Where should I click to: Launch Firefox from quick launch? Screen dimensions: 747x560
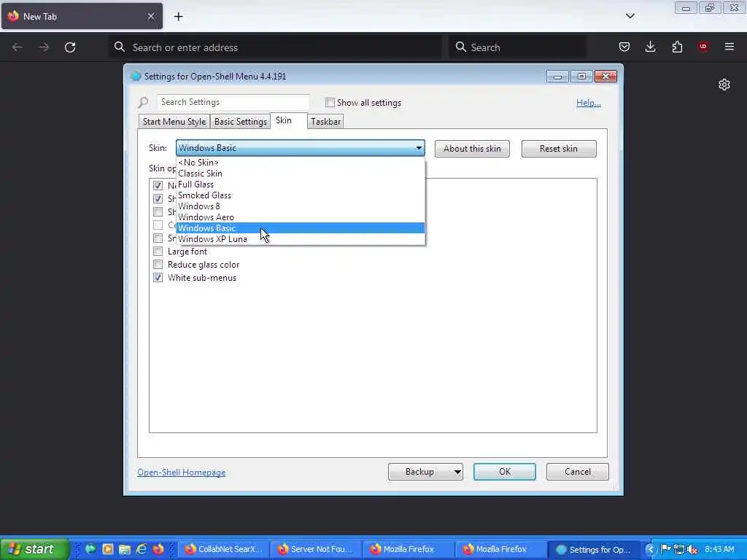[x=158, y=549]
